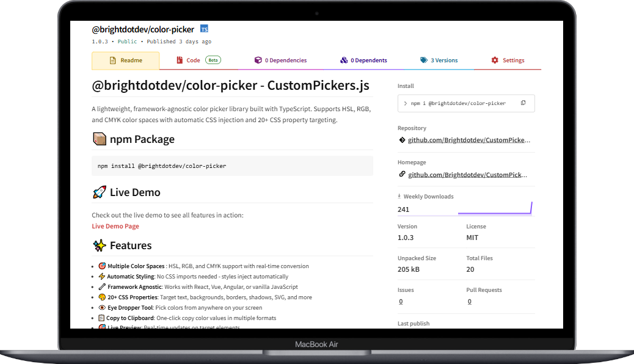The width and height of the screenshot is (634, 364).
Task: Click the Repository globe icon
Action: [x=402, y=139]
